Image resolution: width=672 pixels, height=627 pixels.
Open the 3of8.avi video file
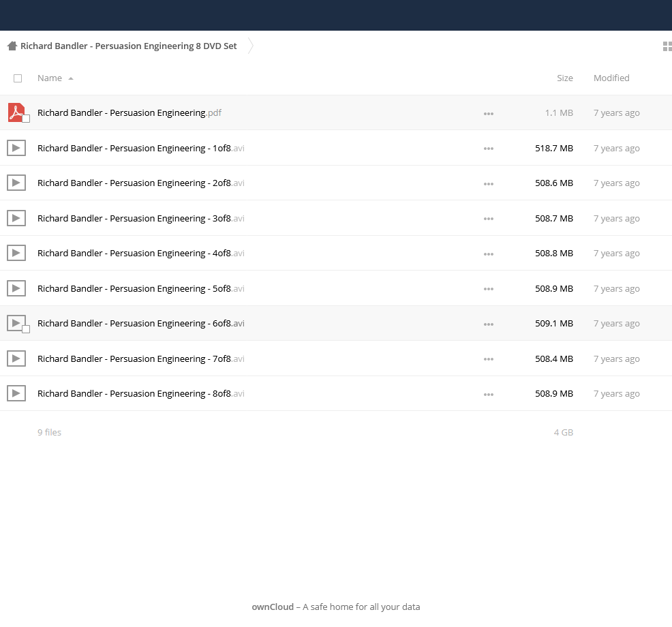141,219
